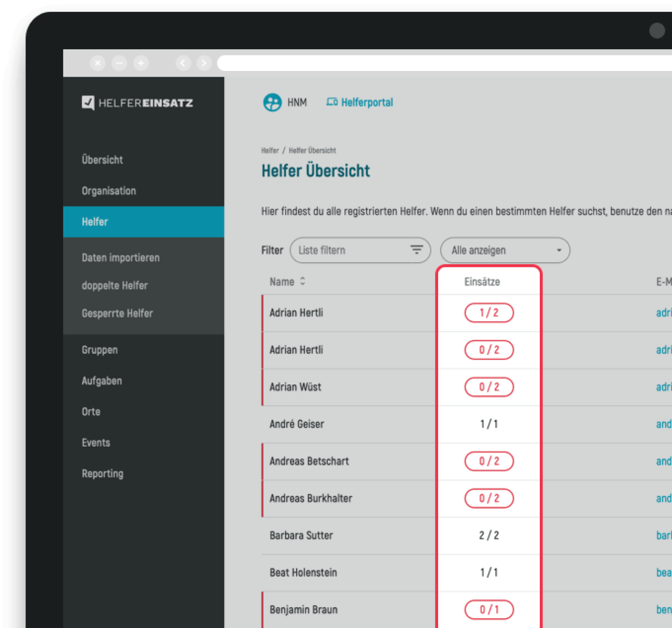
Task: Click Barbara Sutter's 2/2 Einsätze progress indicator
Action: 488,535
